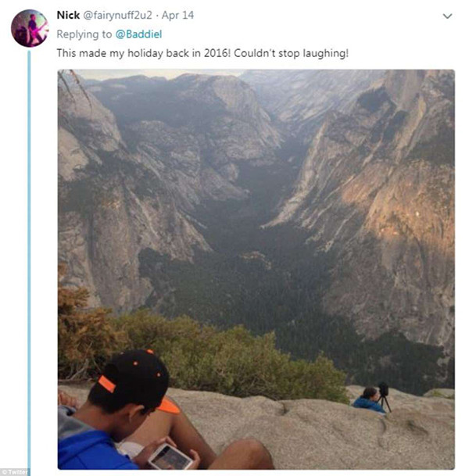Viewport: 469px width, 476px height.
Task: Click the @fairynuff2u2 username handle
Action: 124,16
